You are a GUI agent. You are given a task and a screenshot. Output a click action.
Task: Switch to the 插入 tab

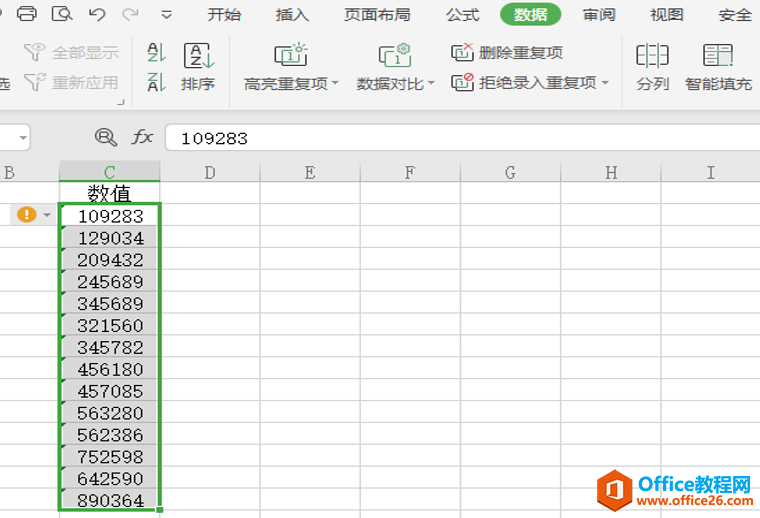[x=292, y=15]
